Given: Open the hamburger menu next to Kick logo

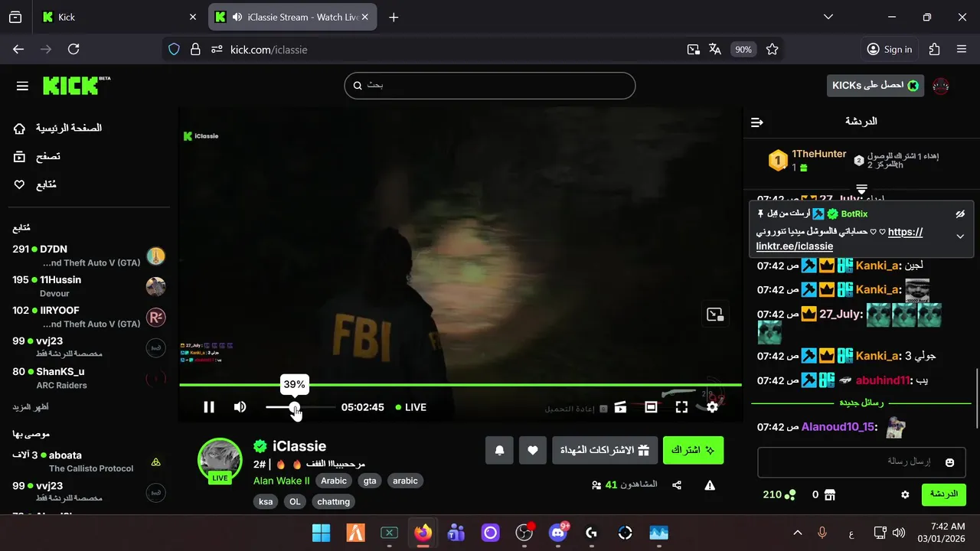Looking at the screenshot, I should pos(22,86).
